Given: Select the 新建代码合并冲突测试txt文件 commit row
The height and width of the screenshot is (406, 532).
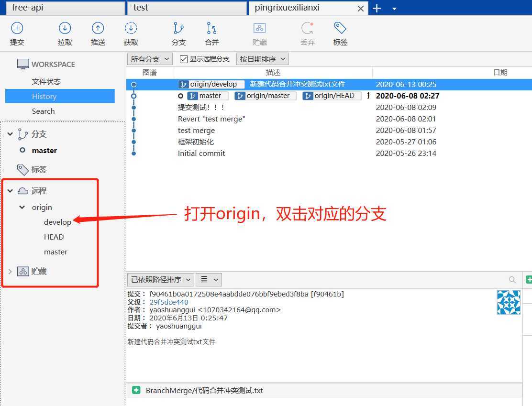Looking at the screenshot, I should (x=329, y=84).
